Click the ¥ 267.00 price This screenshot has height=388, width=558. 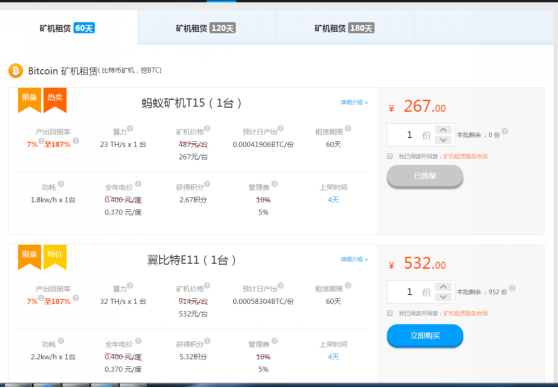pos(417,106)
